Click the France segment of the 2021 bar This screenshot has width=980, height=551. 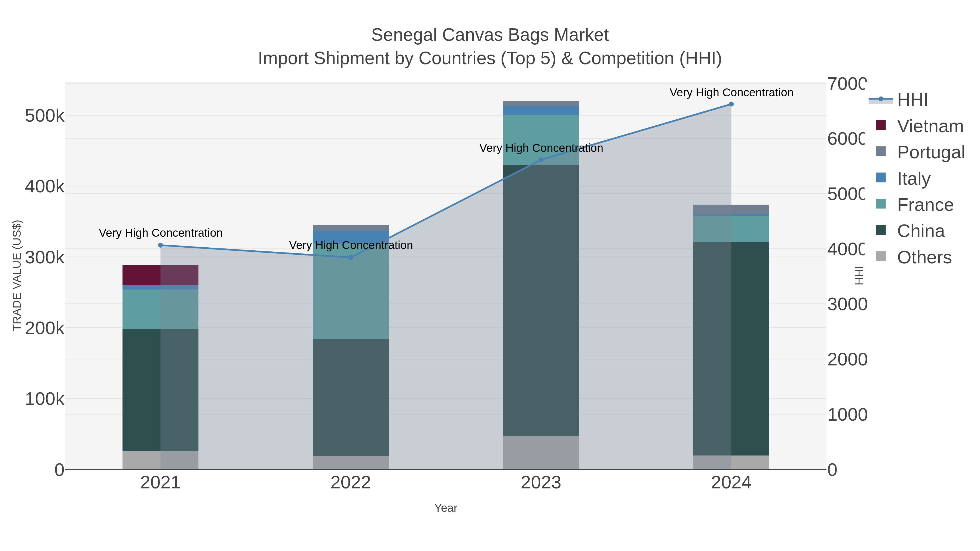(x=160, y=310)
